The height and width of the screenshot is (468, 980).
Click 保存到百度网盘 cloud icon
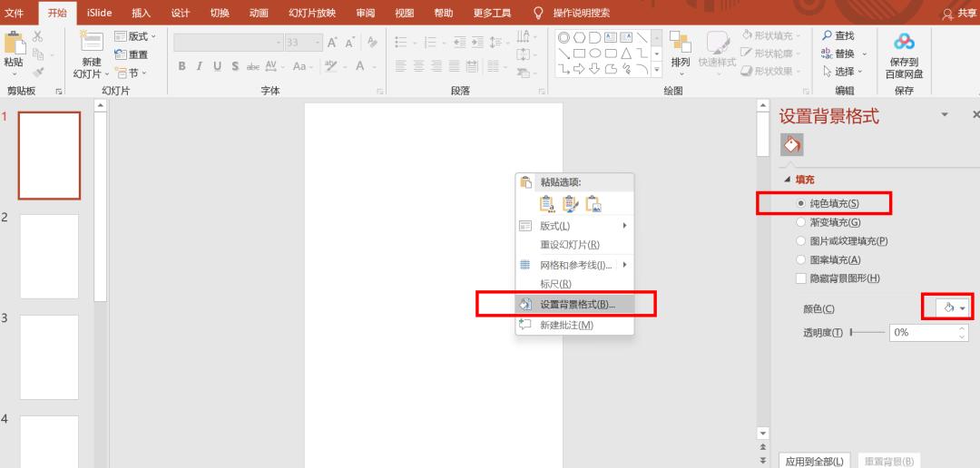click(904, 43)
